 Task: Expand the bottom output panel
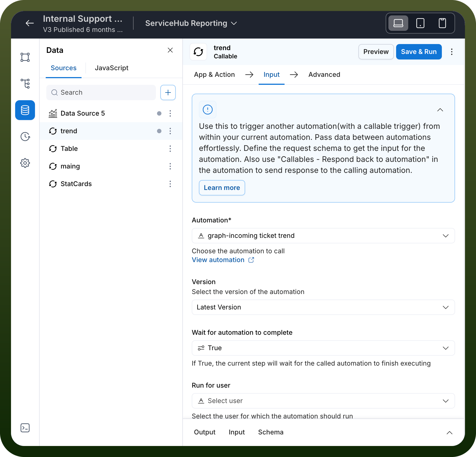[x=450, y=432]
